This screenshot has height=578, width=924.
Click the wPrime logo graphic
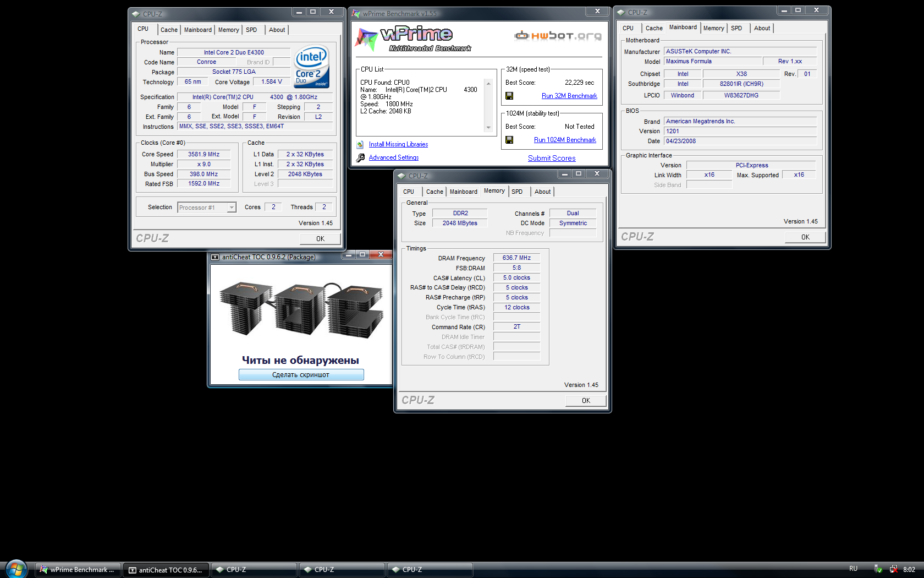414,39
